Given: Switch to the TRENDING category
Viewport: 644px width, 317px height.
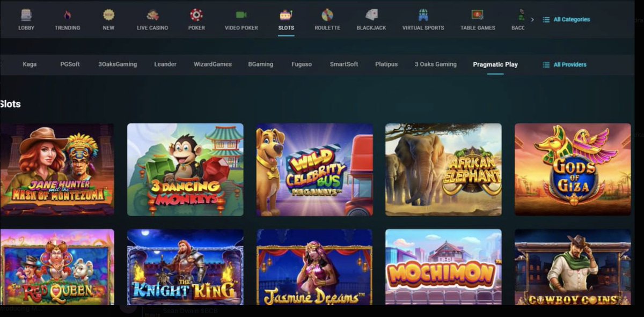Looking at the screenshot, I should [x=67, y=28].
